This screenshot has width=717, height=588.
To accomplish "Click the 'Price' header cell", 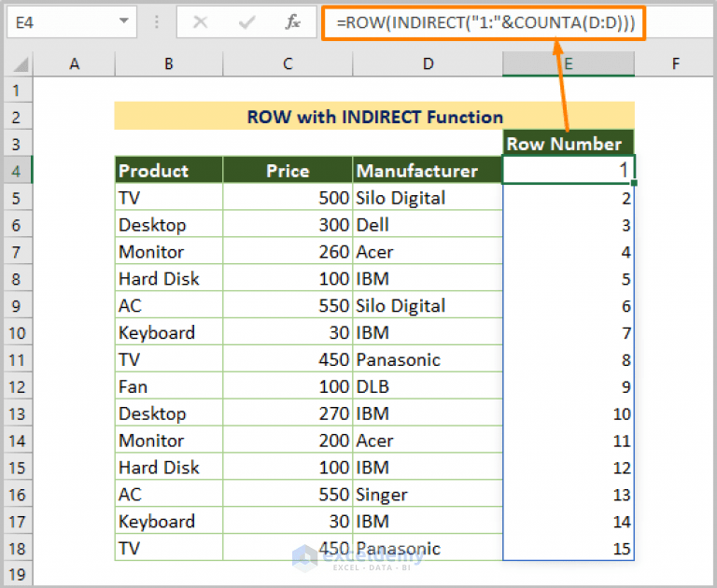I will pyautogui.click(x=288, y=171).
